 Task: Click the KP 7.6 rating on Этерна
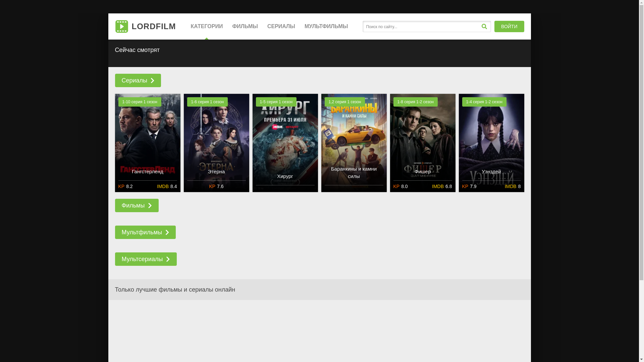tap(216, 186)
